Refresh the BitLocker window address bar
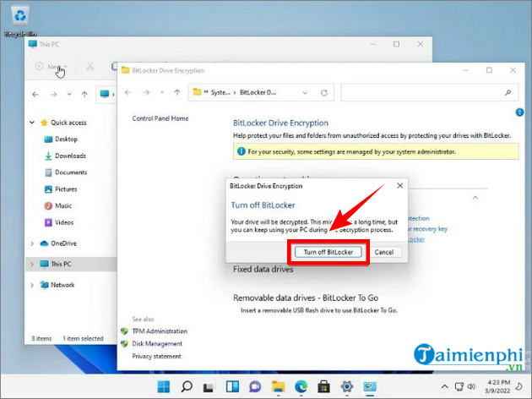This screenshot has height=399, width=532. click(x=324, y=93)
